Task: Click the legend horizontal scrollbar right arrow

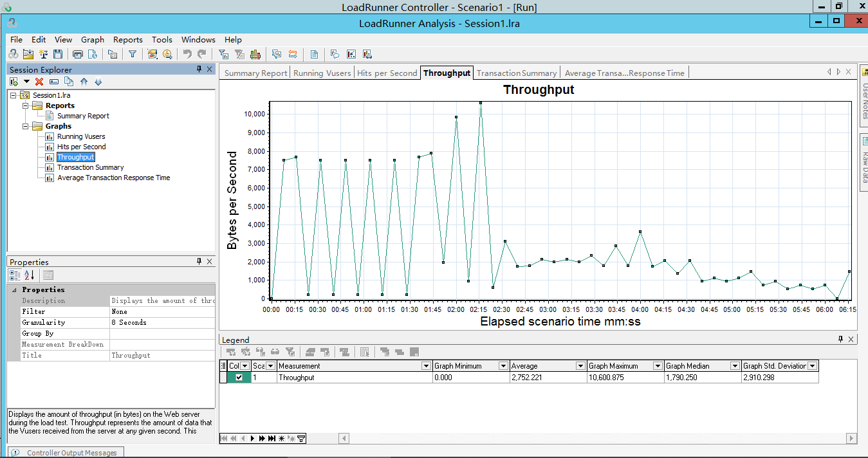Action: tap(851, 439)
